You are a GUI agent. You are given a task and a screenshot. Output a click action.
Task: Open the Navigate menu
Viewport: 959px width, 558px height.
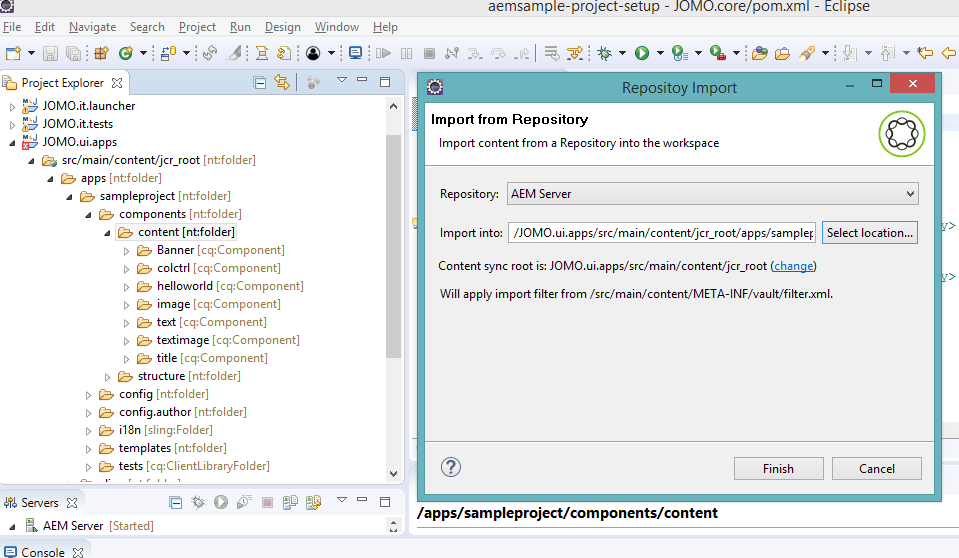(92, 27)
